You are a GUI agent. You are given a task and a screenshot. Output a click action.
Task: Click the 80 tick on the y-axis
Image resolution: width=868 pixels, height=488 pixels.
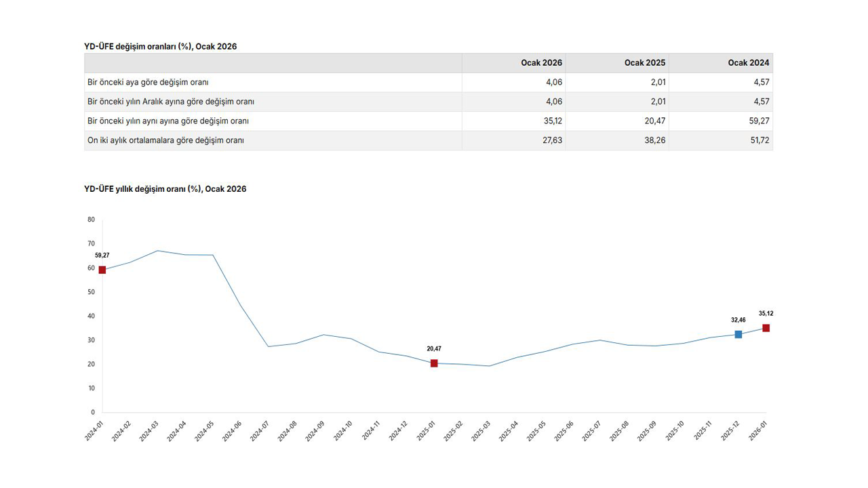91,220
